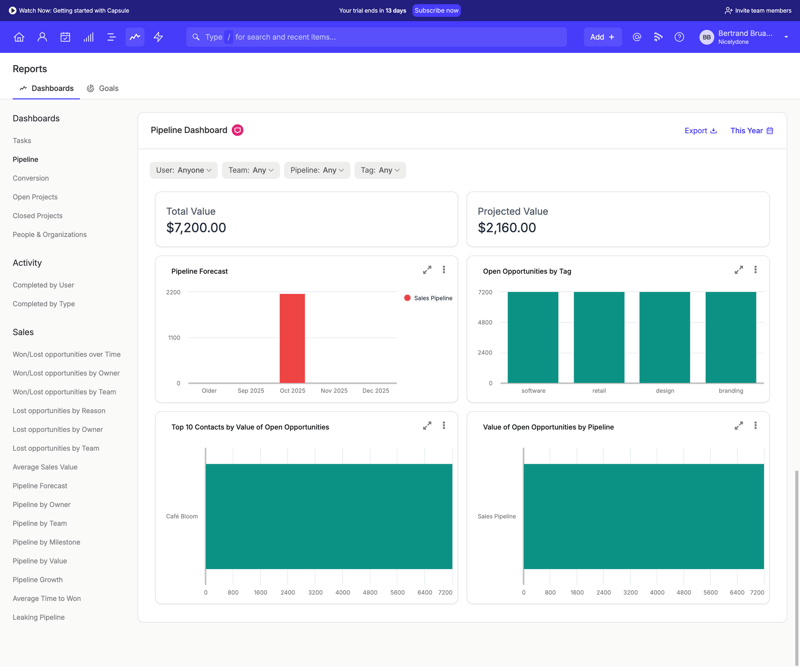Click the bar chart sales analytics icon
800x667 pixels.
pos(88,36)
